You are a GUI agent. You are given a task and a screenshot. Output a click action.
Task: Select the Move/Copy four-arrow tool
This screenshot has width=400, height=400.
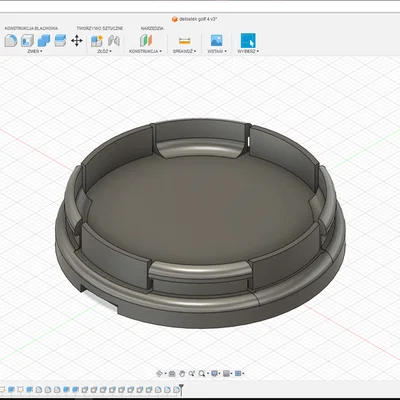click(x=77, y=41)
